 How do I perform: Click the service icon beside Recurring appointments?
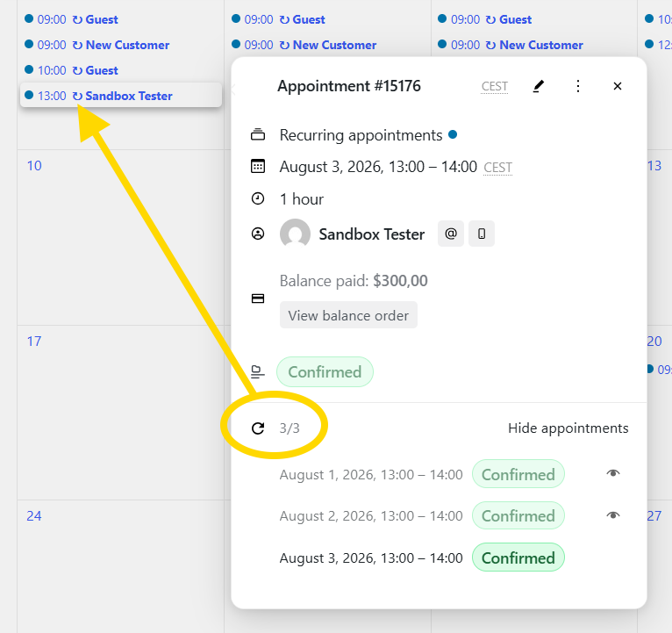coord(258,134)
